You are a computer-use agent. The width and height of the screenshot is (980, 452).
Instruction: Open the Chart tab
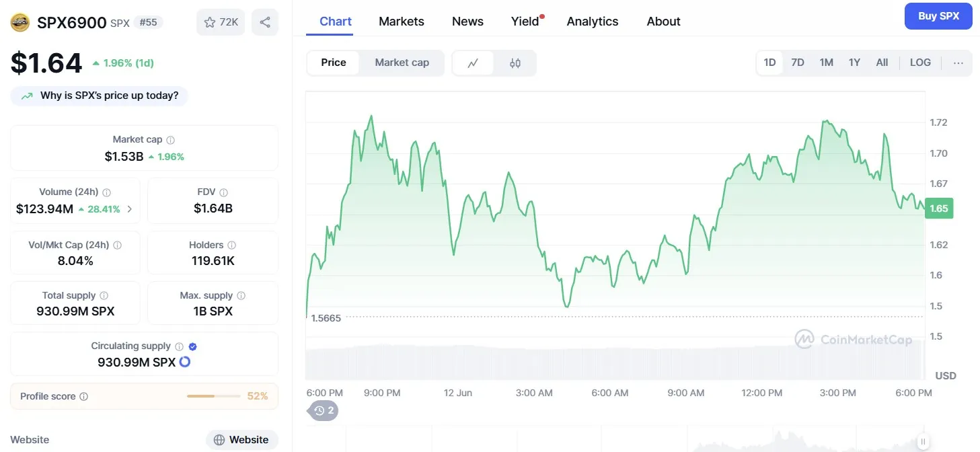336,22
